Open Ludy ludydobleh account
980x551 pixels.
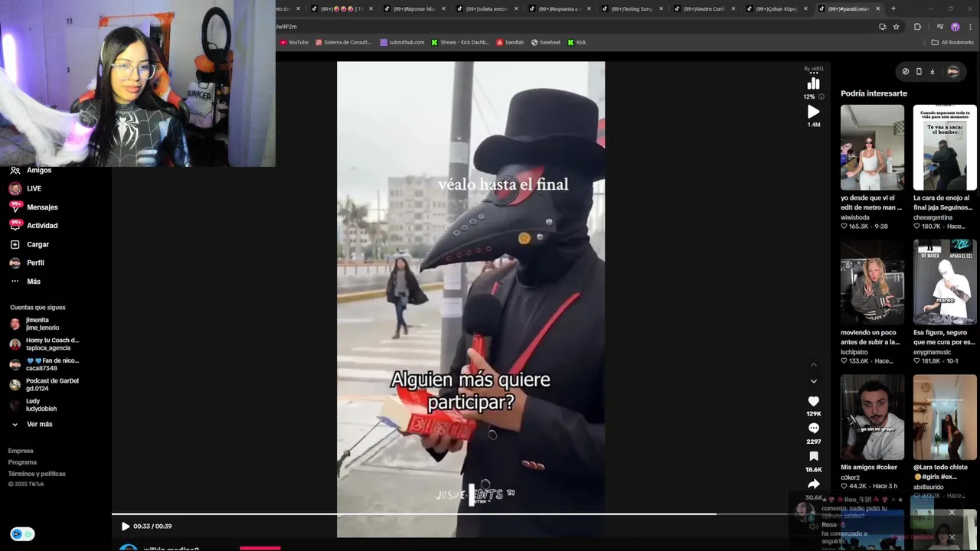pyautogui.click(x=33, y=405)
